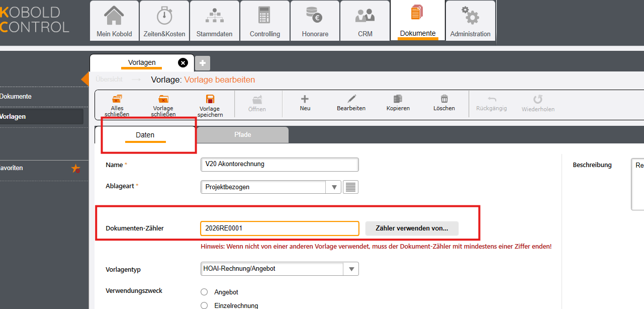This screenshot has height=309, width=644.
Task: Click Zähler verwenden von... button
Action: [x=411, y=228]
